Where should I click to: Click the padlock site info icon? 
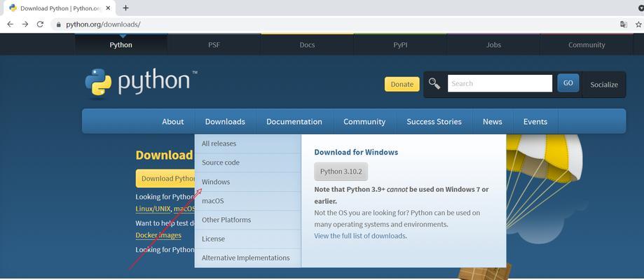pyautogui.click(x=59, y=24)
